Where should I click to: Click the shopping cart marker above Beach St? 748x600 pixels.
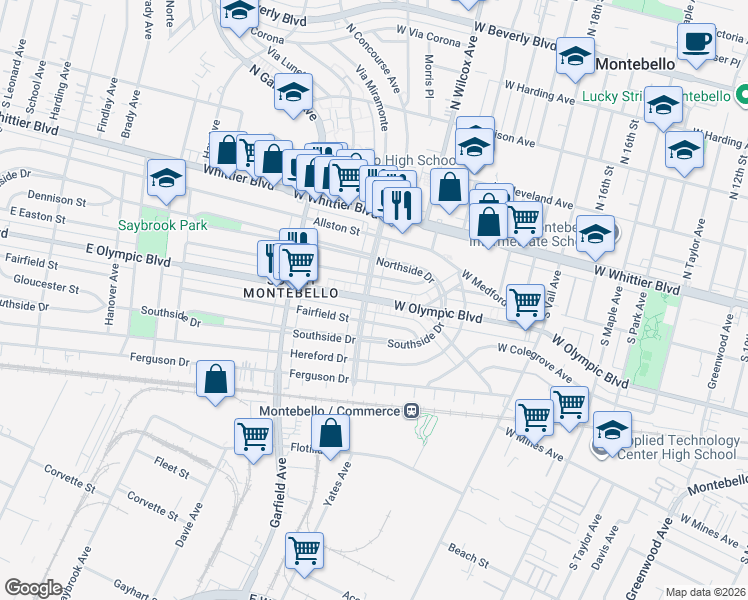pyautogui.click(x=304, y=553)
